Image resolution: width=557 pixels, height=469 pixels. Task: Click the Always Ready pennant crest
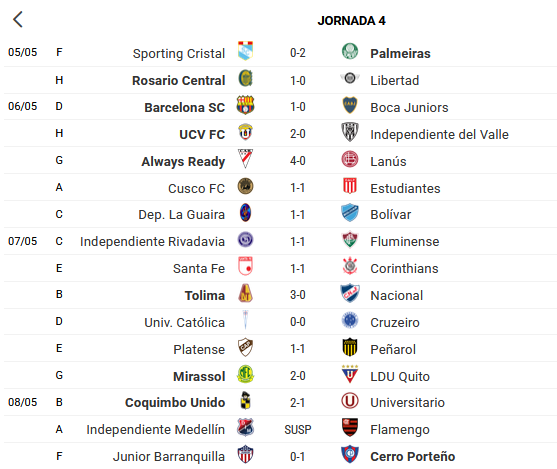click(245, 159)
